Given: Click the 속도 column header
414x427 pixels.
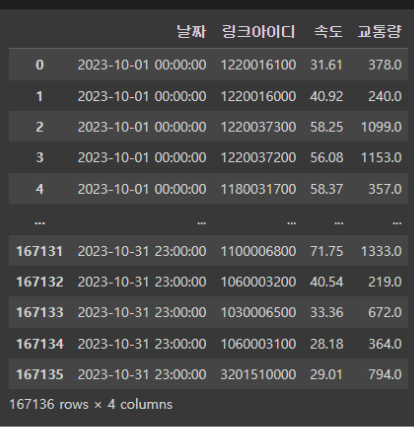Looking at the screenshot, I should point(328,32).
